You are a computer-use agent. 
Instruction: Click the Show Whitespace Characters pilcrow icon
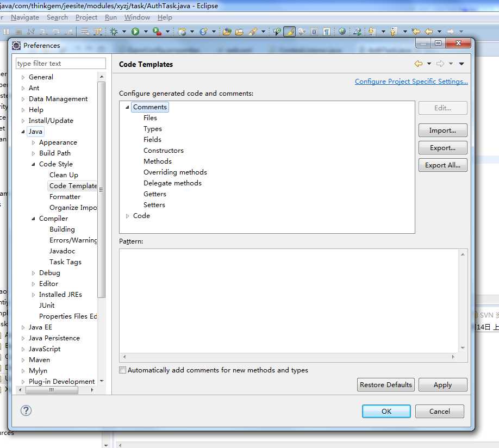327,31
